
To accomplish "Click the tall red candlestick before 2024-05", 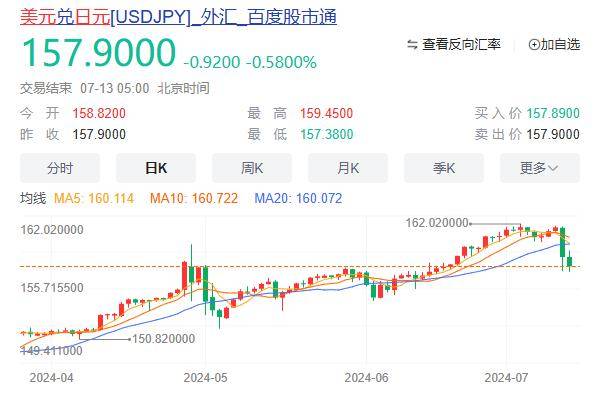I will [184, 275].
